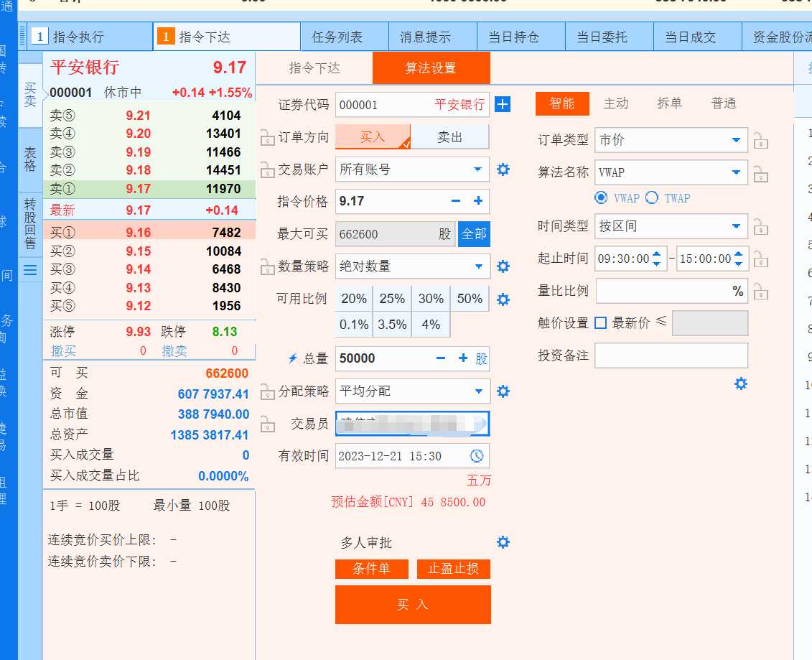Switch to 智能 algorithm mode
Viewport: 812px width, 660px height.
[x=562, y=103]
